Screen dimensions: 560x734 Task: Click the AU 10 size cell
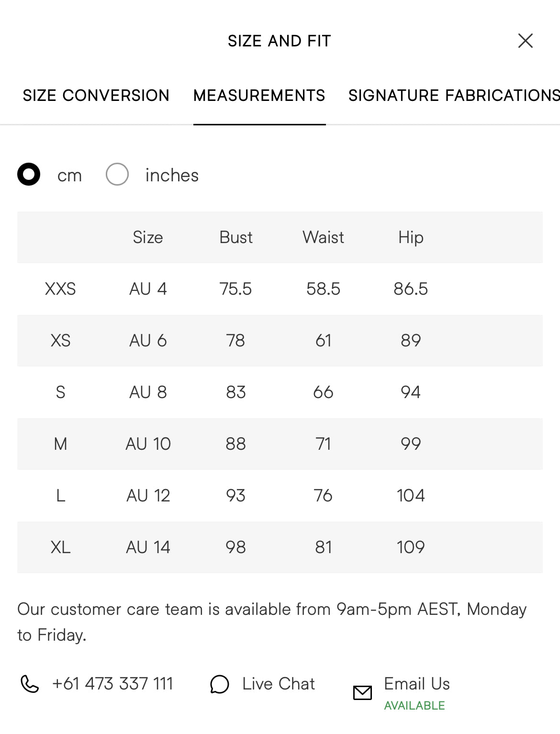coord(148,444)
